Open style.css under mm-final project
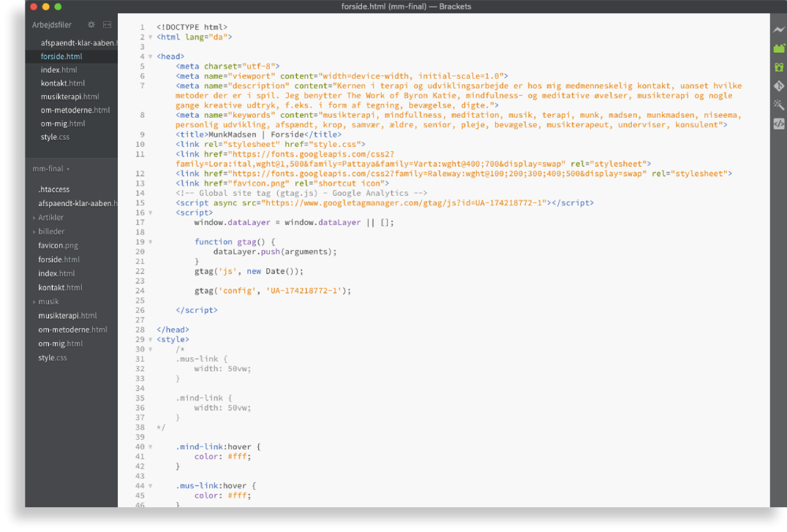The width and height of the screenshot is (787, 532). coord(52,358)
